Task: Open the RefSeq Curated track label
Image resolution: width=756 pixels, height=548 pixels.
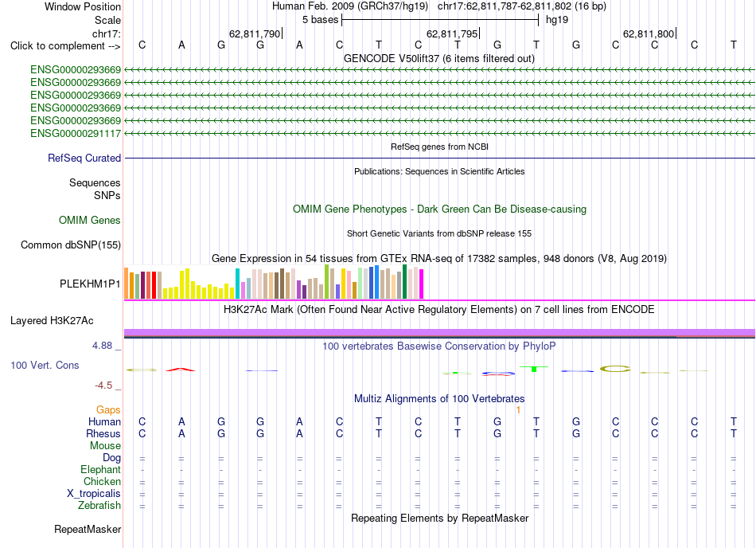Action: click(84, 159)
